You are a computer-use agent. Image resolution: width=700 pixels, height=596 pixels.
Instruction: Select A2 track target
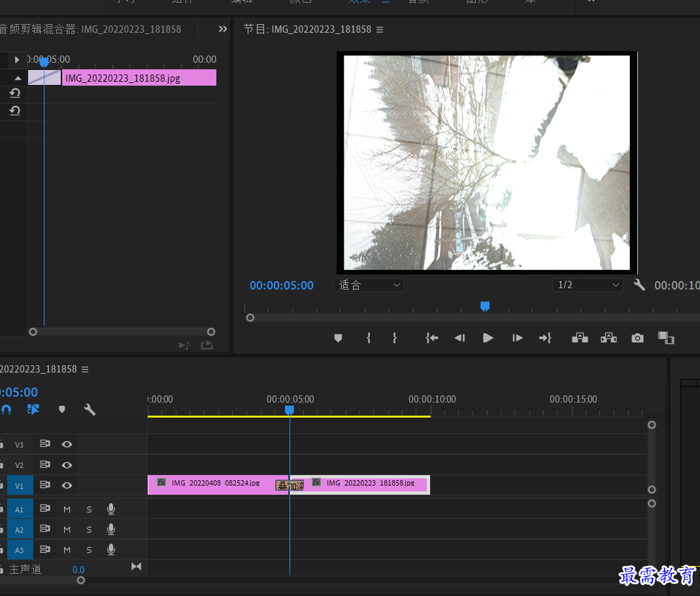pyautogui.click(x=20, y=530)
